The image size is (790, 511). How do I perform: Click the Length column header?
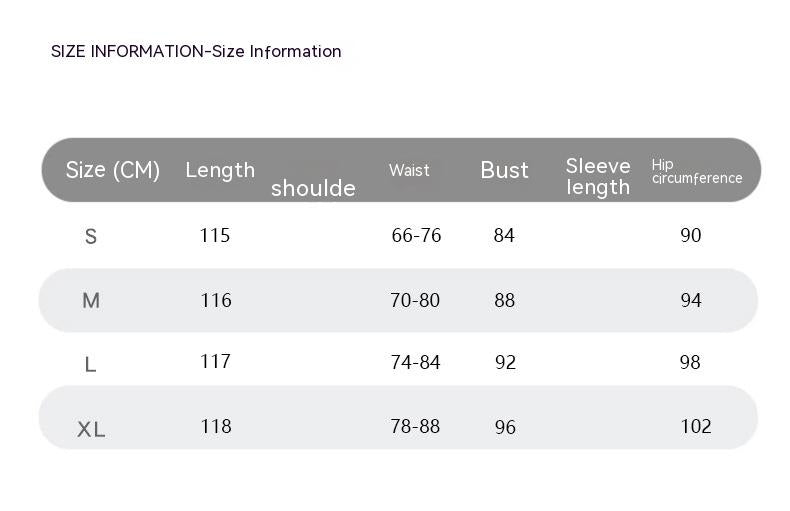(220, 171)
